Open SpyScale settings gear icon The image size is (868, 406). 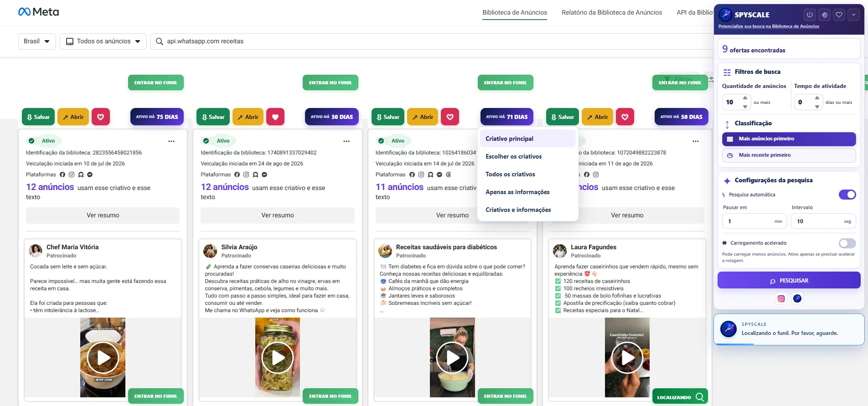click(824, 15)
